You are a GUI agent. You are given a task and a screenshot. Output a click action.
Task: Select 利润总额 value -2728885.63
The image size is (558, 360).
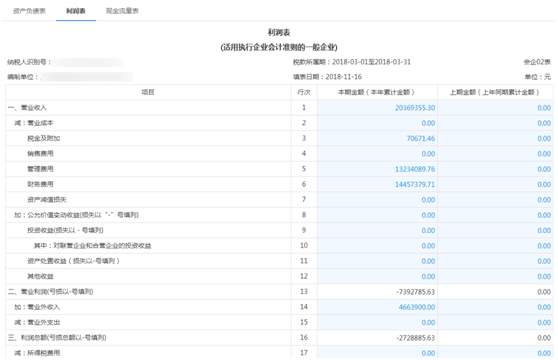[x=415, y=338]
